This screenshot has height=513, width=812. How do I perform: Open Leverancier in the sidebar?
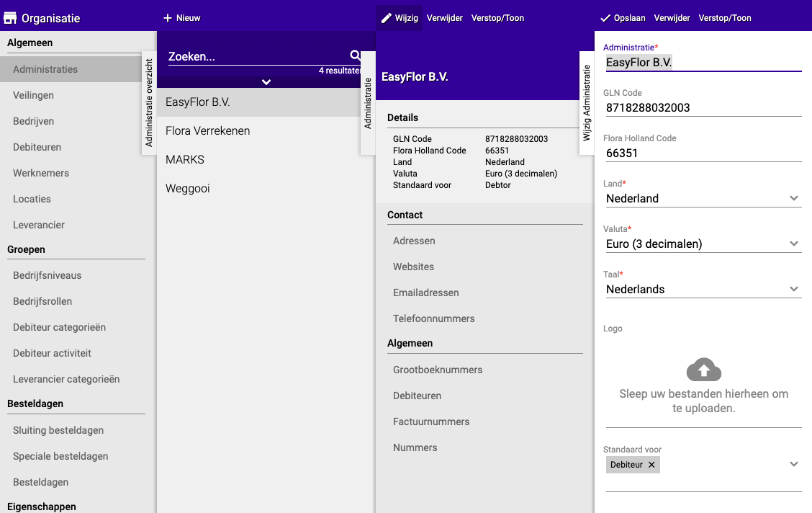click(39, 225)
